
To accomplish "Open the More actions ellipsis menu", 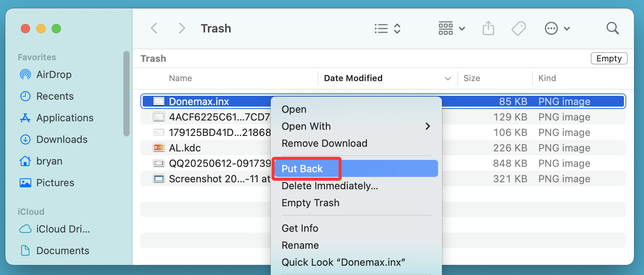I will coord(557,28).
